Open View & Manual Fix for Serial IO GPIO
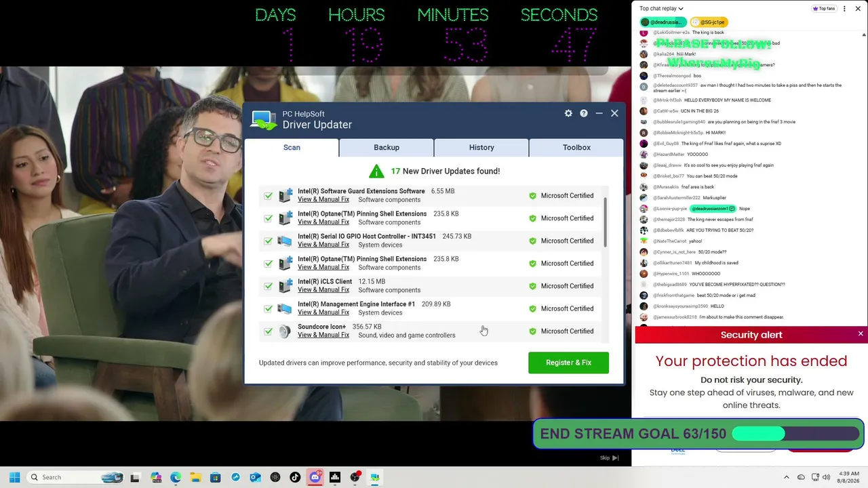The width and height of the screenshot is (868, 488). pyautogui.click(x=323, y=245)
